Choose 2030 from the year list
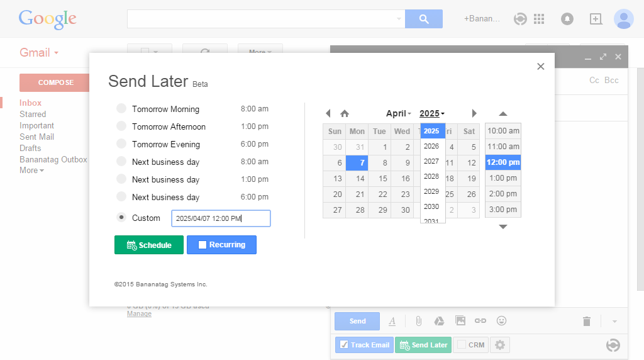The height and width of the screenshot is (360, 644). coord(431,206)
